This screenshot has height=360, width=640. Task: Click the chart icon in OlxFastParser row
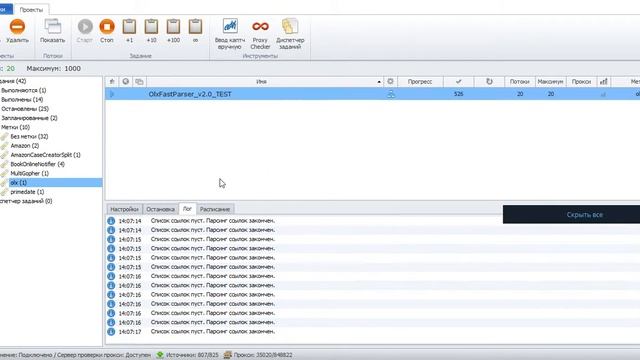[x=603, y=94]
